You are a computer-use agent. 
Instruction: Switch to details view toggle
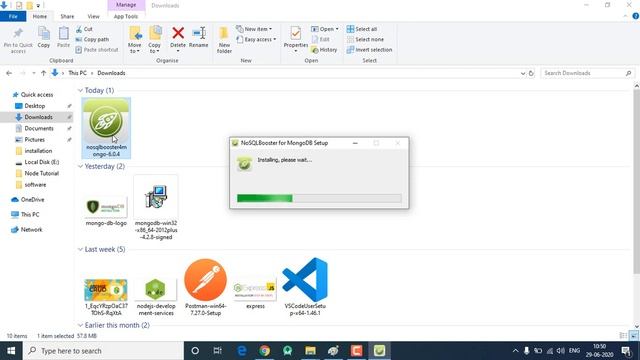coord(623,336)
